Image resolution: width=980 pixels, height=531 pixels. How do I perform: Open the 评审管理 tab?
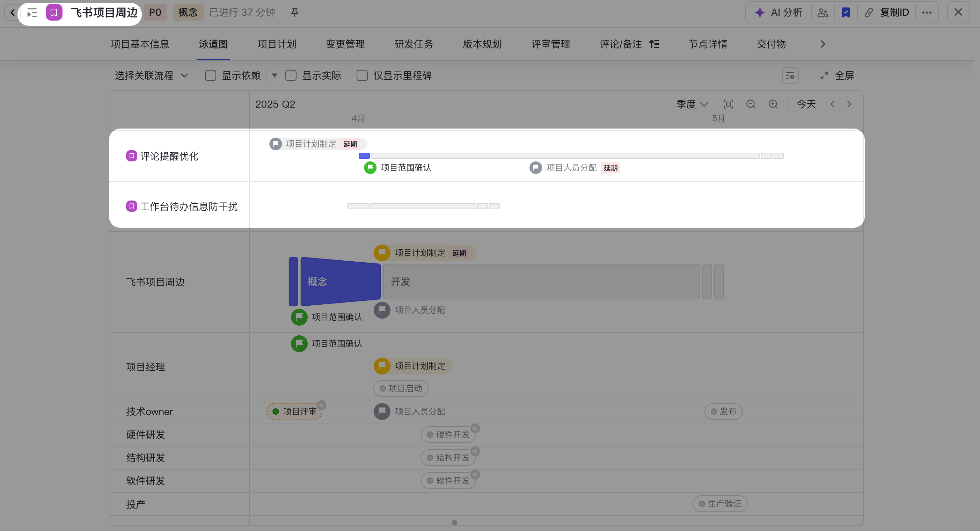550,44
